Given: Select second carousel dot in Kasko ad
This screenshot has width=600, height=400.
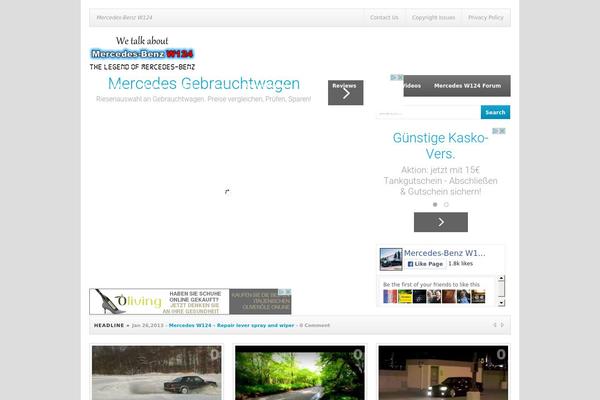Looking at the screenshot, I should click(x=446, y=204).
